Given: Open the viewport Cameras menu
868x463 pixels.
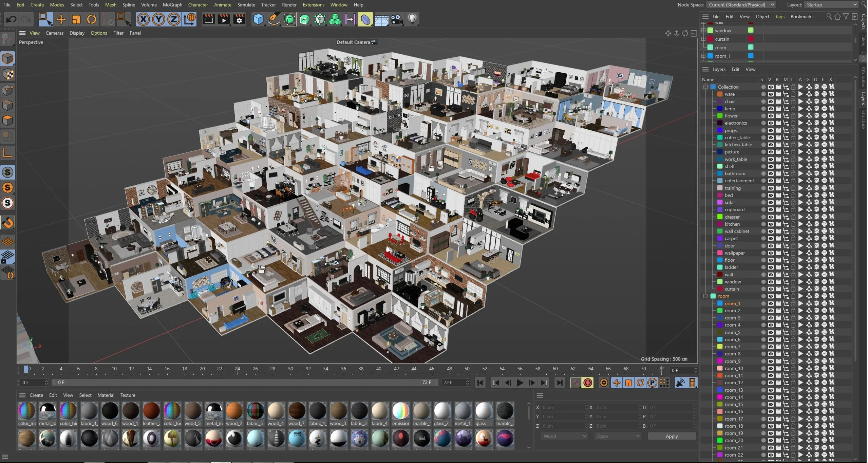Looking at the screenshot, I should coord(54,33).
